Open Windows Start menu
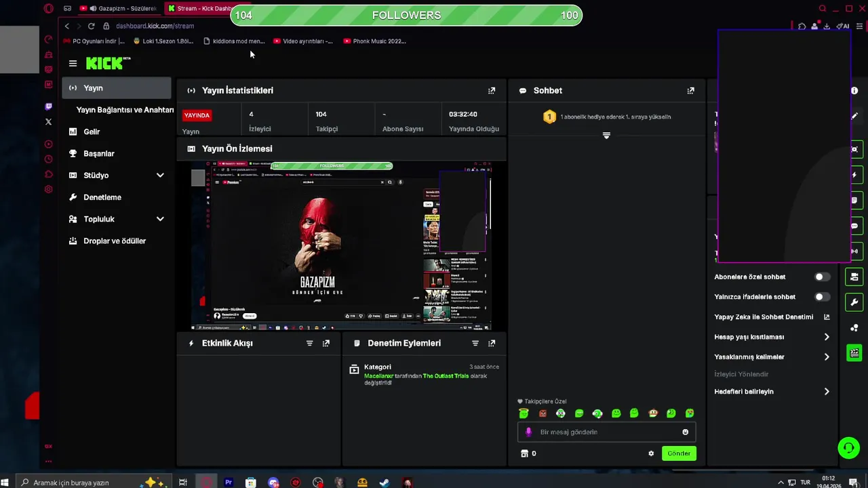 pyautogui.click(x=5, y=483)
